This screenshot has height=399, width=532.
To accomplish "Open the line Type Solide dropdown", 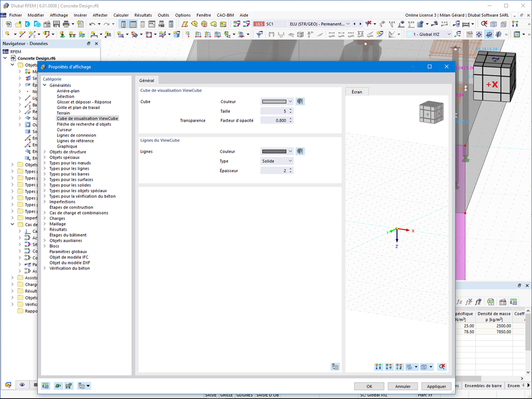I will 277,161.
